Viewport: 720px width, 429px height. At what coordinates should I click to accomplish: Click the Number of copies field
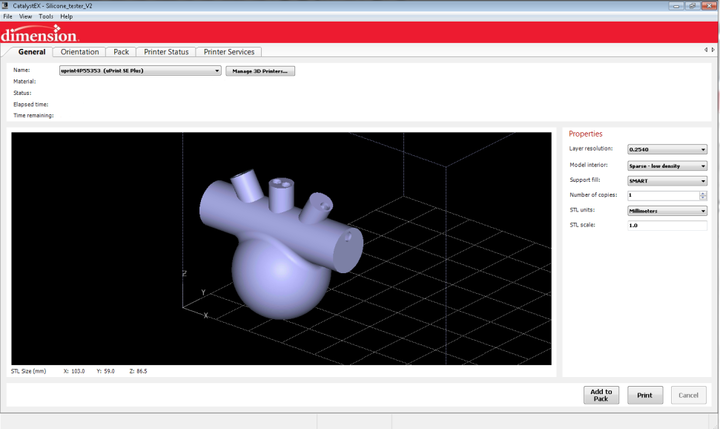[663, 195]
